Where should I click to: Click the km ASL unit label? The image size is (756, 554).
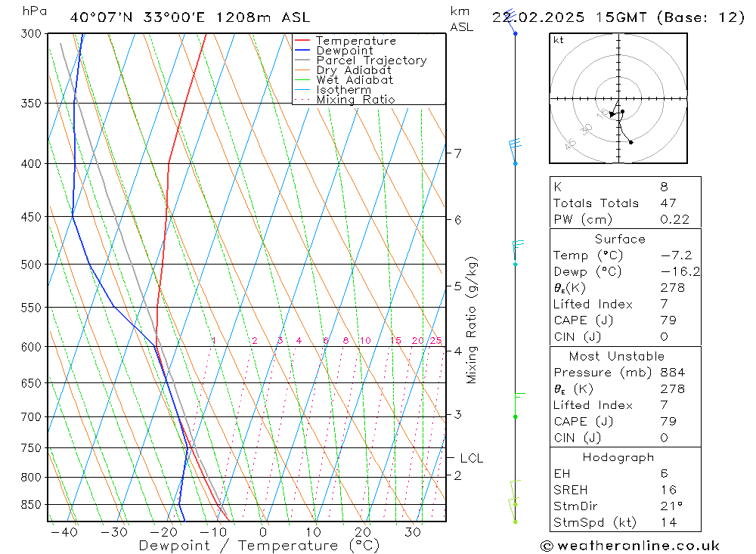click(x=461, y=20)
